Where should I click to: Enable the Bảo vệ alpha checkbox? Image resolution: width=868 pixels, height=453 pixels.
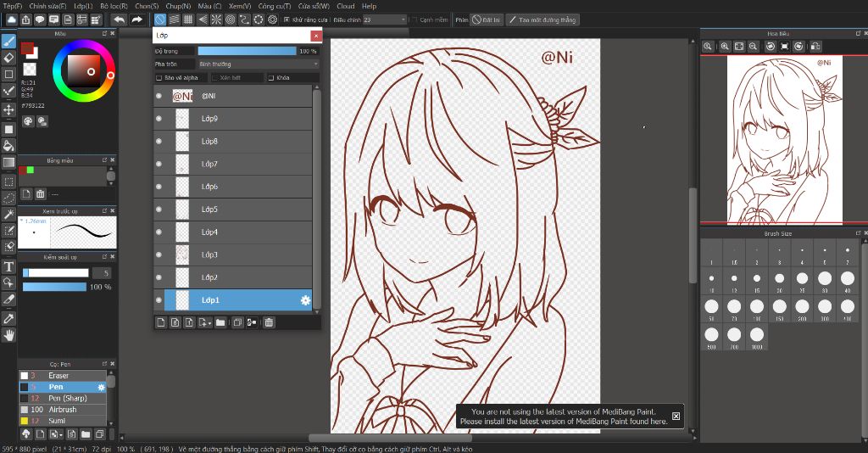pos(159,78)
